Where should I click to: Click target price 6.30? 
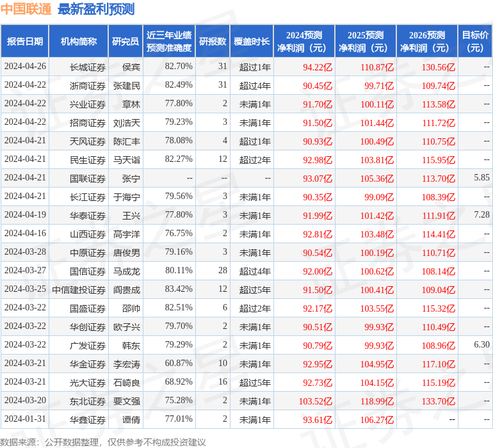(481, 344)
